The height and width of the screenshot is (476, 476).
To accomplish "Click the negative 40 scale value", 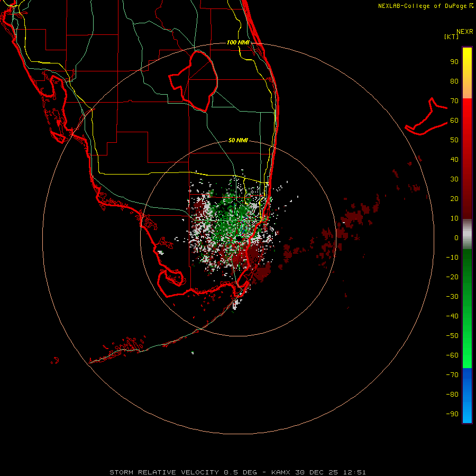I will (452, 316).
